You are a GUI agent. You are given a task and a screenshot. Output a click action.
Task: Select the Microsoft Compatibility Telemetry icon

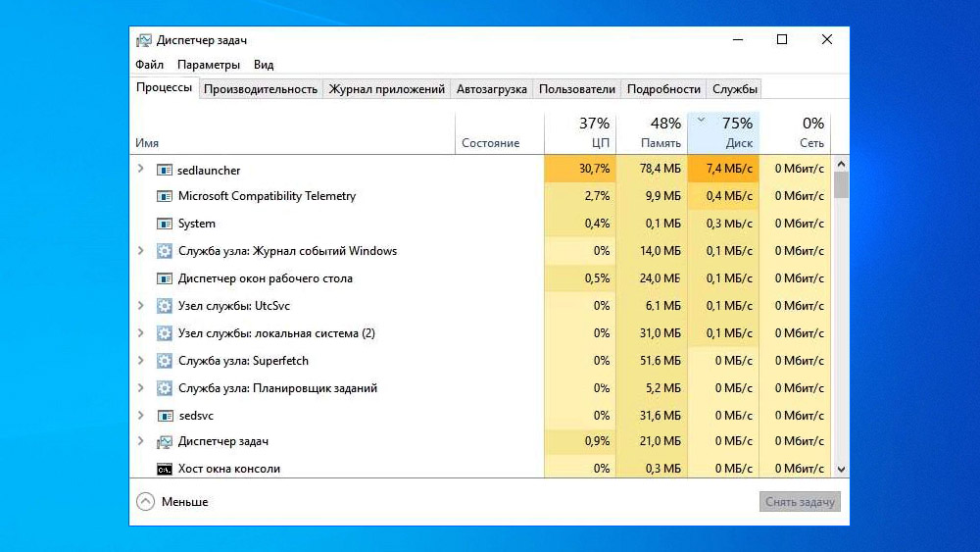[165, 196]
